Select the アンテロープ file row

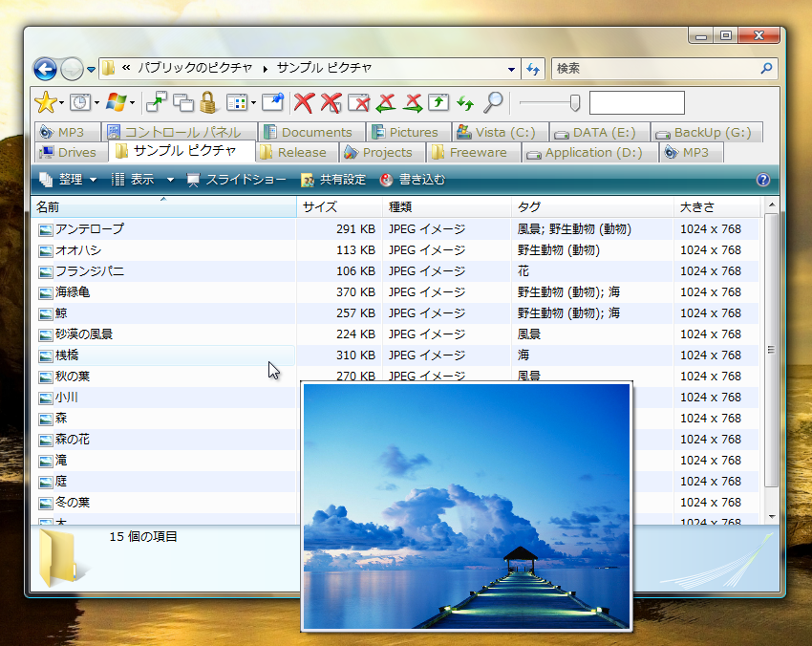coord(397,229)
